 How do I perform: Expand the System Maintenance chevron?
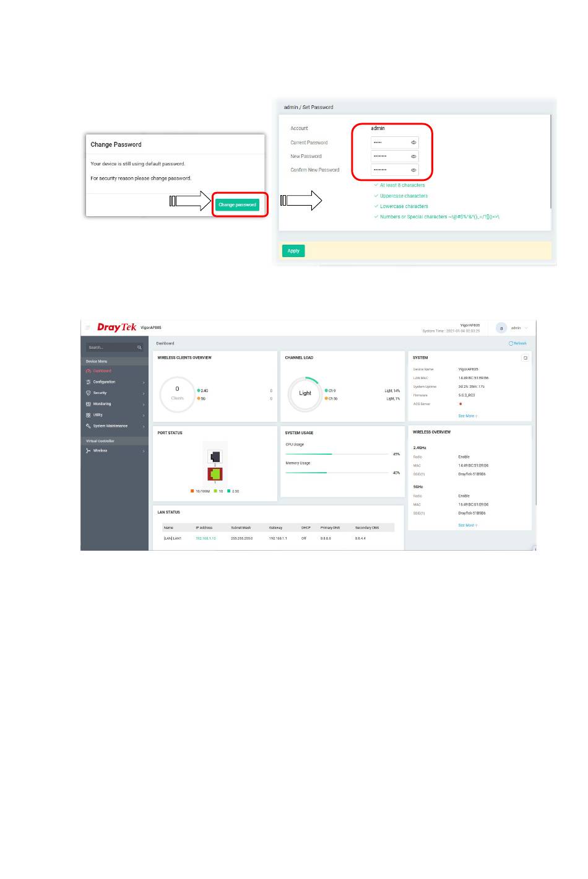144,427
